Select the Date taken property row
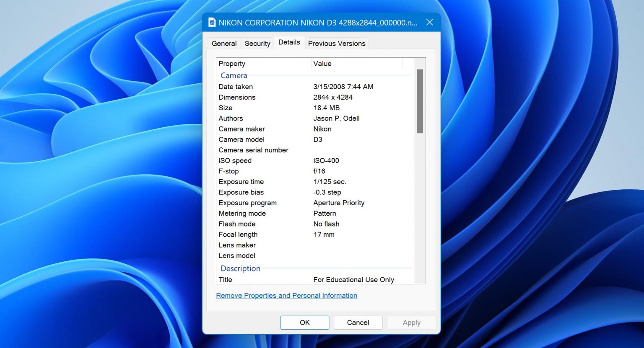 236,87
